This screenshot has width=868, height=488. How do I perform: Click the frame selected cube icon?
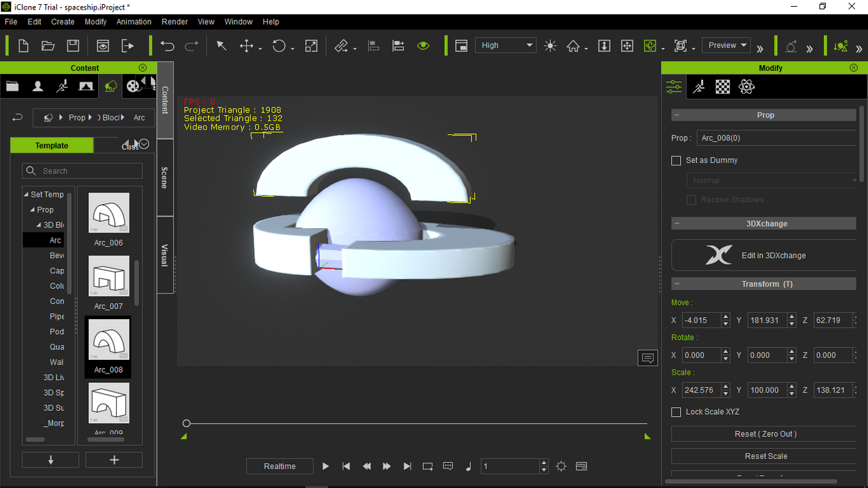point(681,46)
